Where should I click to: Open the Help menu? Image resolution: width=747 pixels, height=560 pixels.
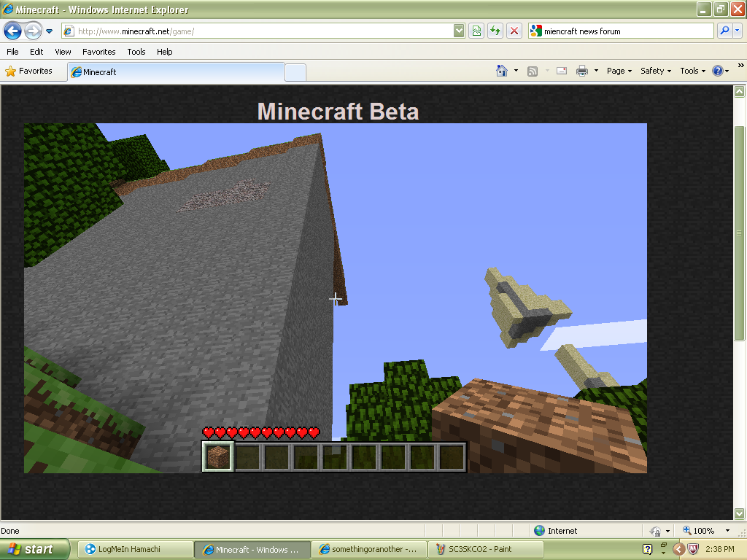point(165,52)
